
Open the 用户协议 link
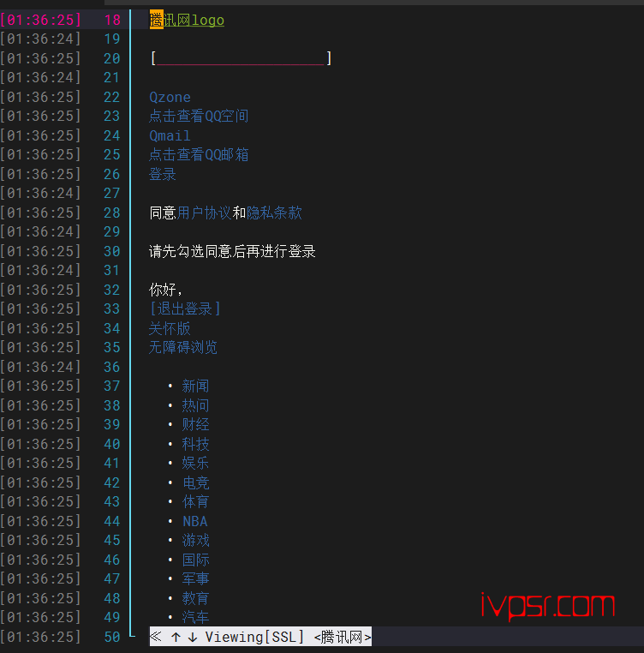click(x=204, y=213)
